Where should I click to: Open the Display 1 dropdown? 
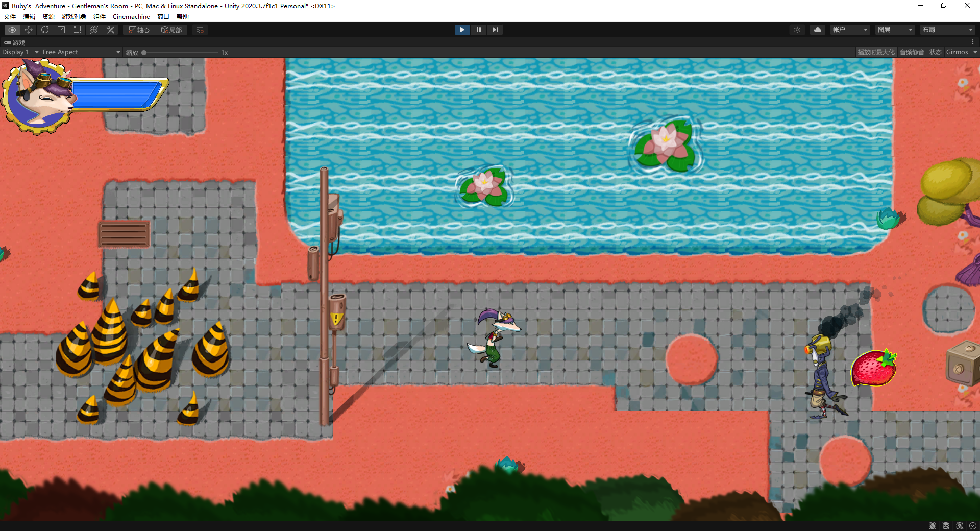20,52
